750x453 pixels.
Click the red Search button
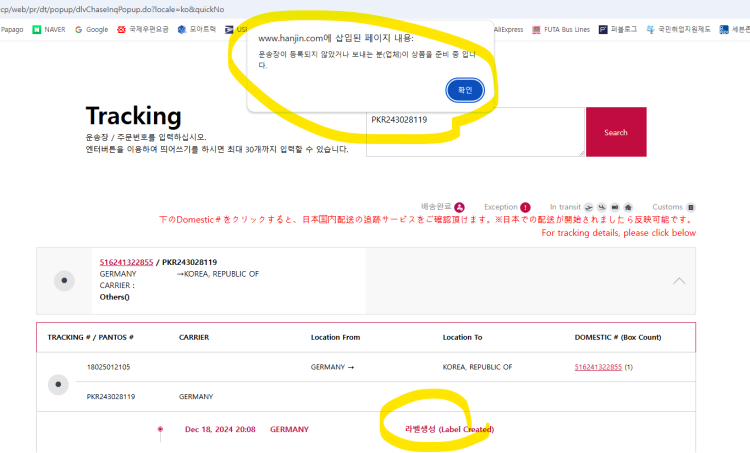pos(616,132)
